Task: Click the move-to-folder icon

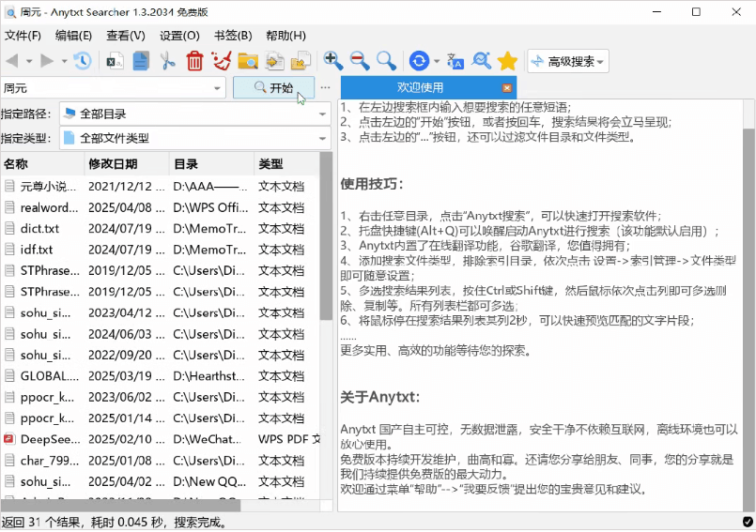Action: 301,61
